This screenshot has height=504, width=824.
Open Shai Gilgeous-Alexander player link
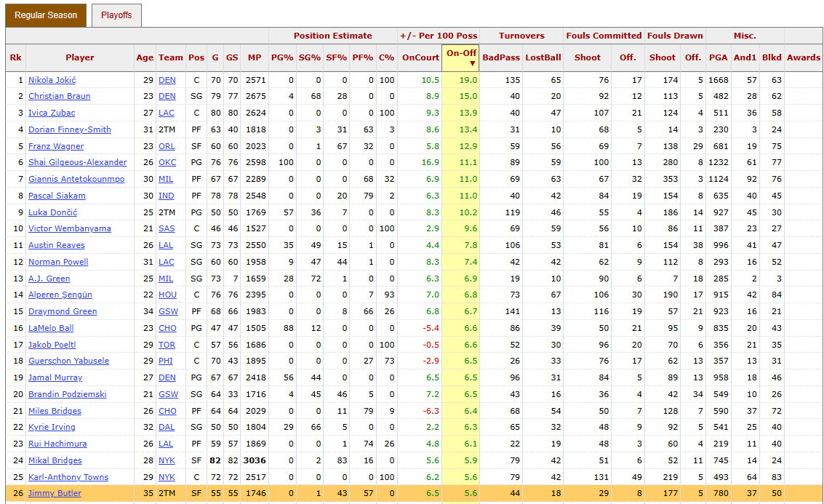pos(78,162)
